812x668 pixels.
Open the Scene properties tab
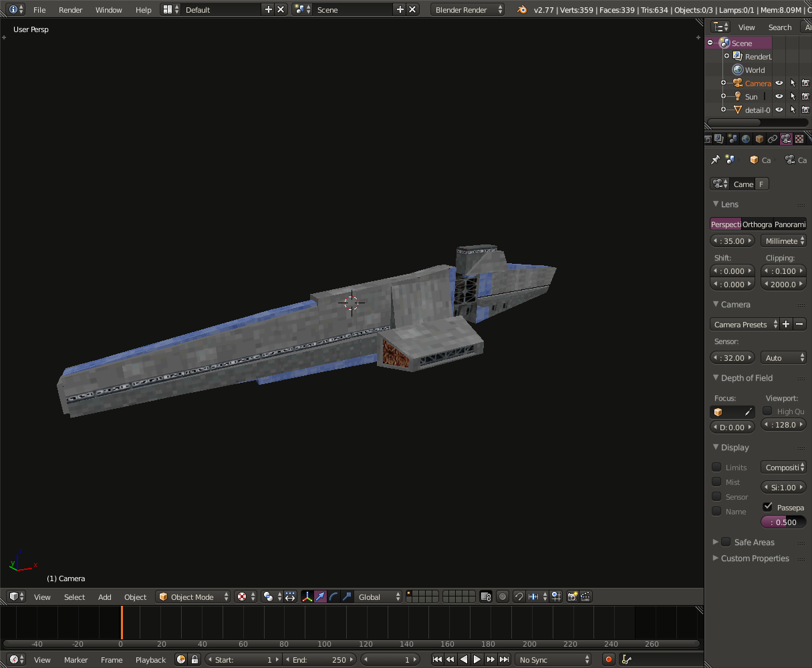pyautogui.click(x=732, y=138)
